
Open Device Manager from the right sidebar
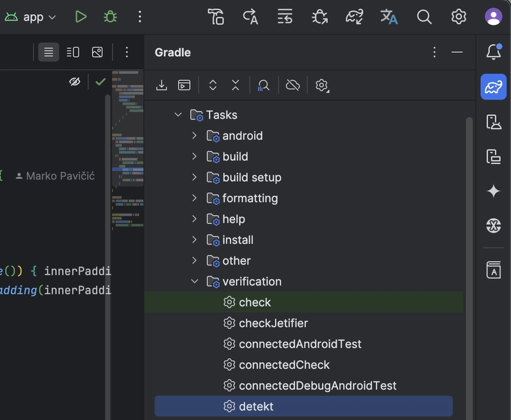[493, 122]
